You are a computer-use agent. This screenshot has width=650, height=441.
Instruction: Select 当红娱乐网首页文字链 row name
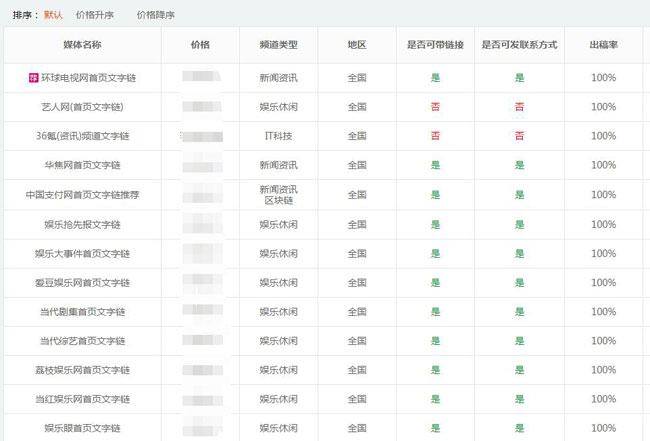click(82, 399)
